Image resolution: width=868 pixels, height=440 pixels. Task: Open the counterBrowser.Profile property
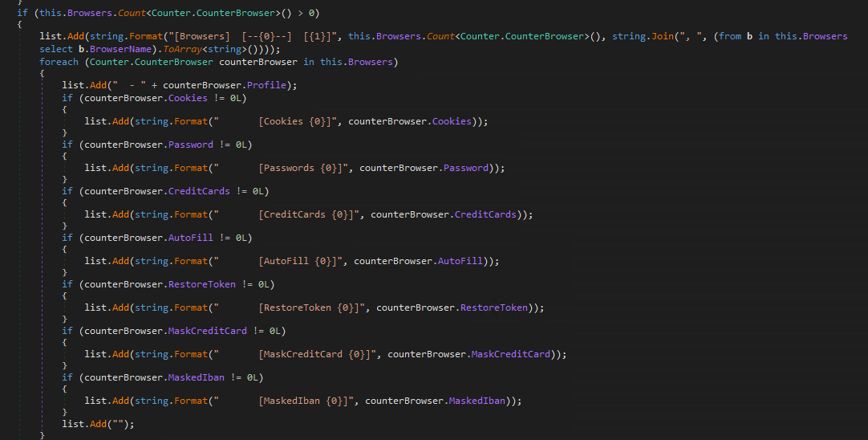click(271, 85)
